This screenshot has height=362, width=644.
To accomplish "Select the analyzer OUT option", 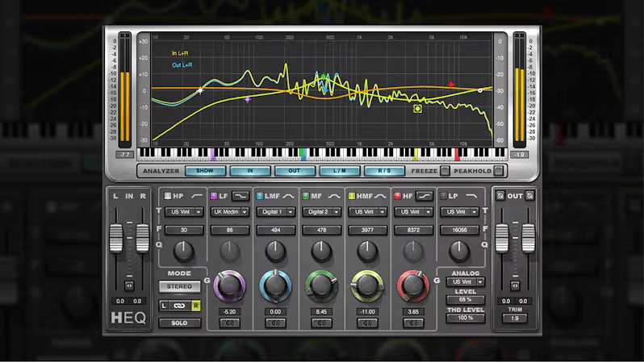I will 295,171.
